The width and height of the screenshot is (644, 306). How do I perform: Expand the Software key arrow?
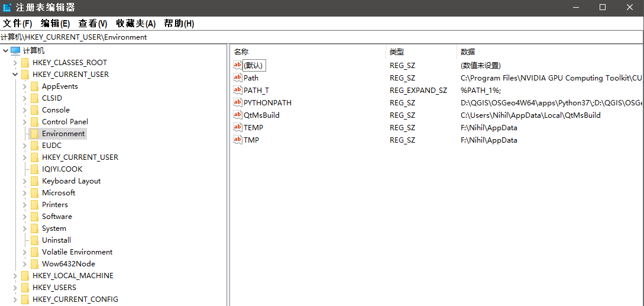[24, 217]
